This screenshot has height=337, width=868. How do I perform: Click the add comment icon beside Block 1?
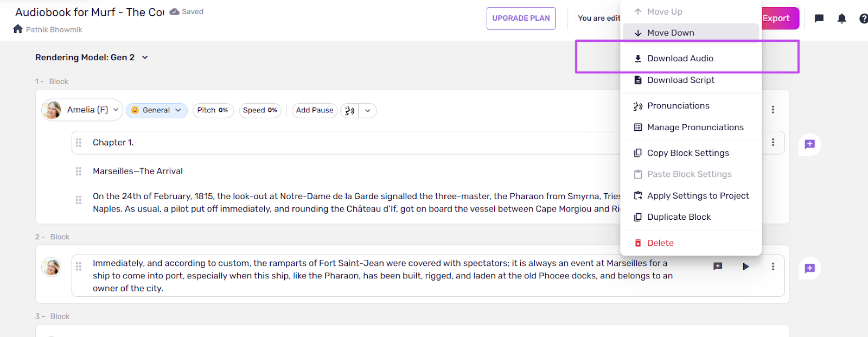[809, 144]
